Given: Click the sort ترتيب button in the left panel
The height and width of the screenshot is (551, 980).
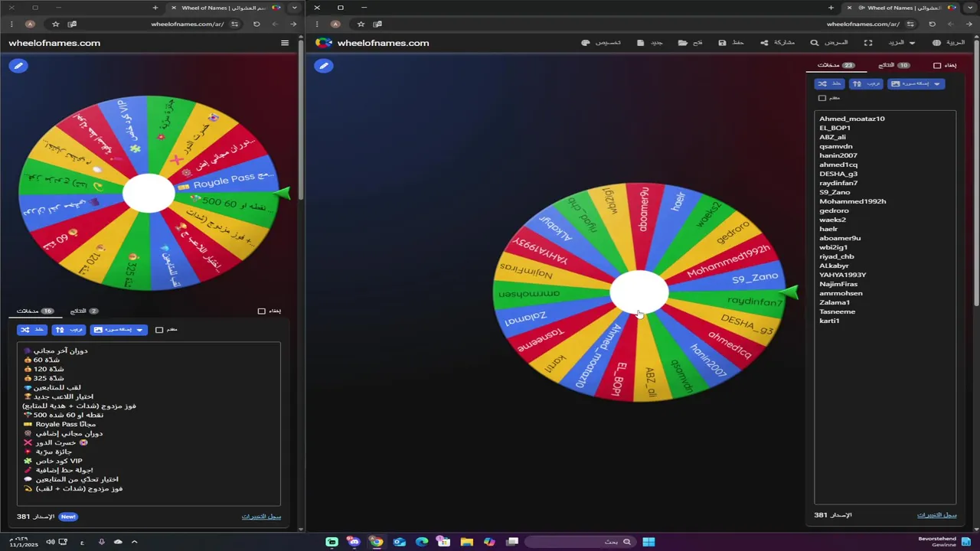Looking at the screenshot, I should pos(69,330).
